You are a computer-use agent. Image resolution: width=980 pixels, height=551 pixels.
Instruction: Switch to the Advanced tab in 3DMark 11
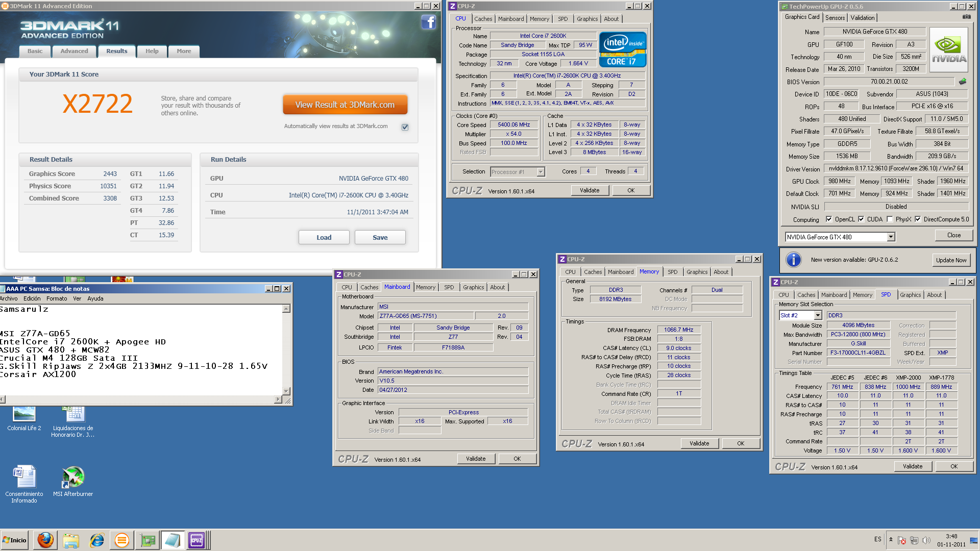pos(74,51)
